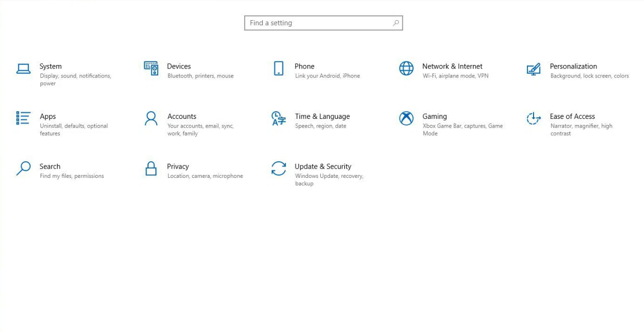Click the System laptop icon
Image resolution: width=644 pixels, height=332 pixels.
tap(23, 69)
